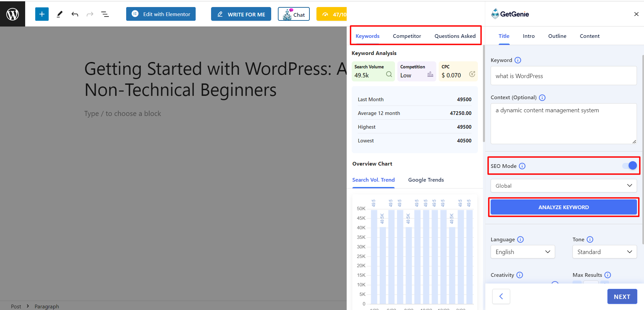Click the yellow score gauge button

pos(332,14)
